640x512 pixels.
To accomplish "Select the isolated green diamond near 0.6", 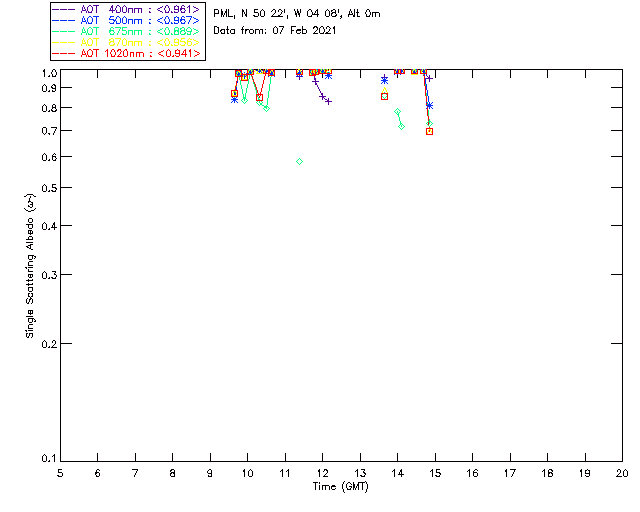I will pyautogui.click(x=299, y=162).
